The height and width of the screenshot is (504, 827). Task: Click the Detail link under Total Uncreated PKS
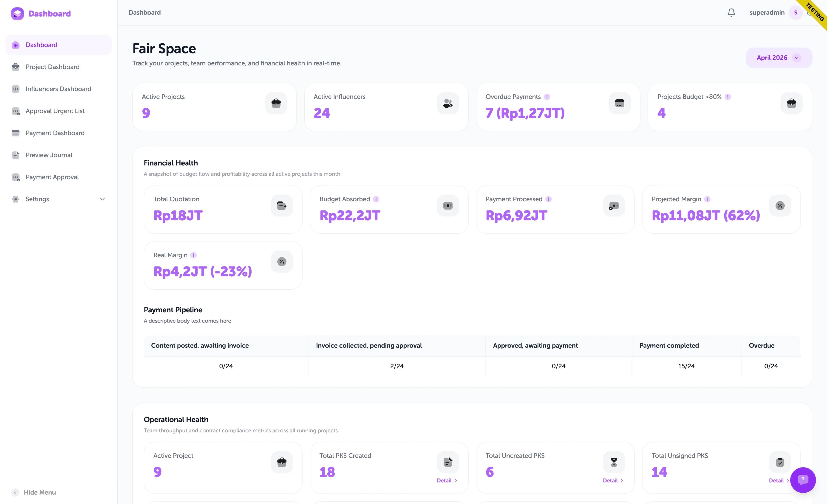[613, 481]
